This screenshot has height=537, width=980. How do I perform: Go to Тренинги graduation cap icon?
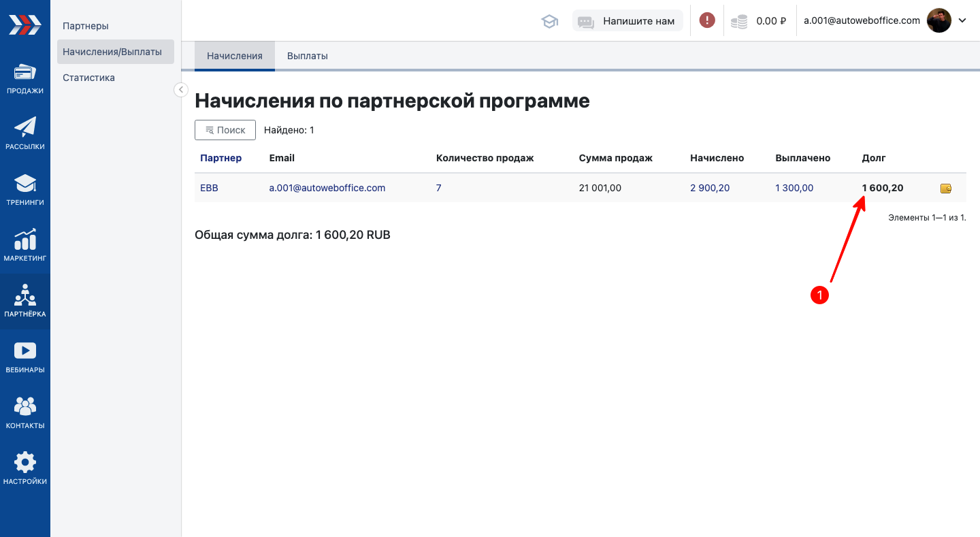pyautogui.click(x=25, y=184)
